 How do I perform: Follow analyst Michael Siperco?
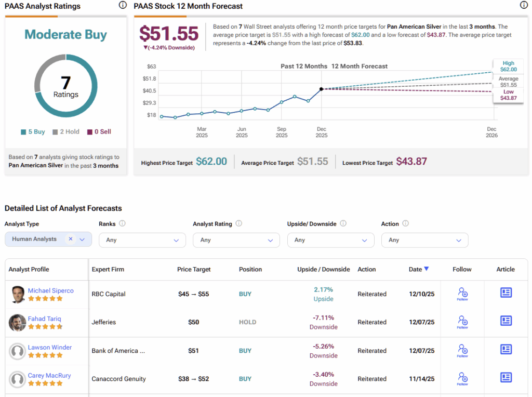point(462,294)
